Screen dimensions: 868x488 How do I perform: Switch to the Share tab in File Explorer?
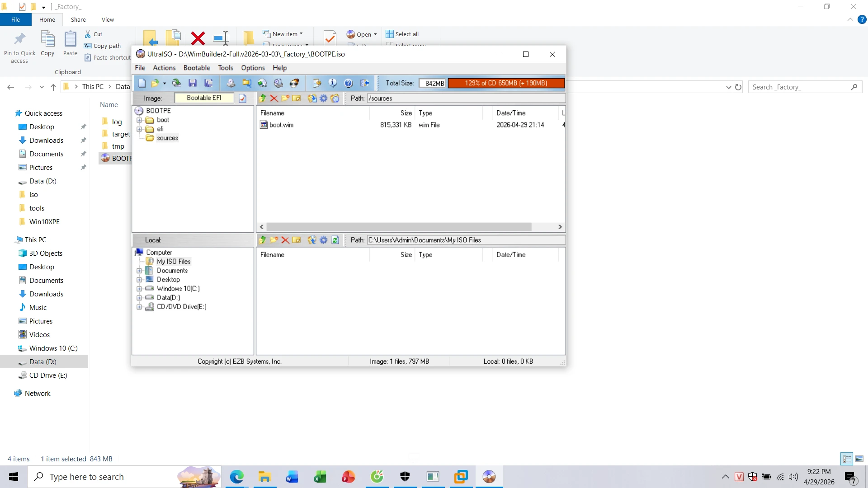[78, 19]
